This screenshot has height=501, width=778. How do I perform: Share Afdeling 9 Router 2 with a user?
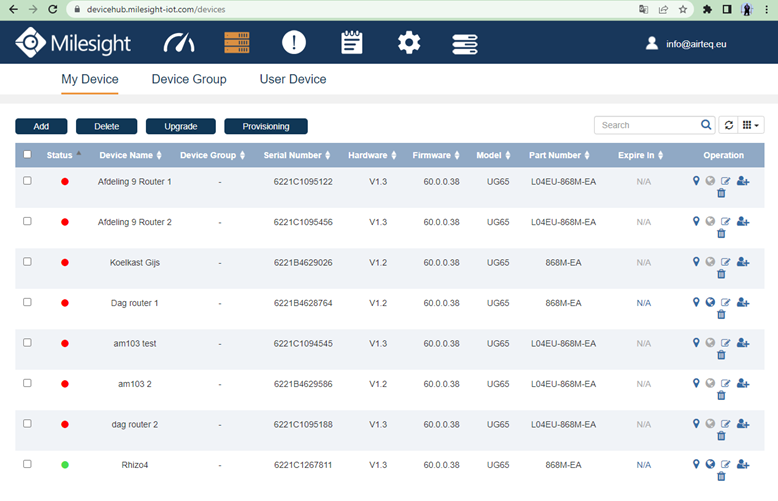point(743,222)
